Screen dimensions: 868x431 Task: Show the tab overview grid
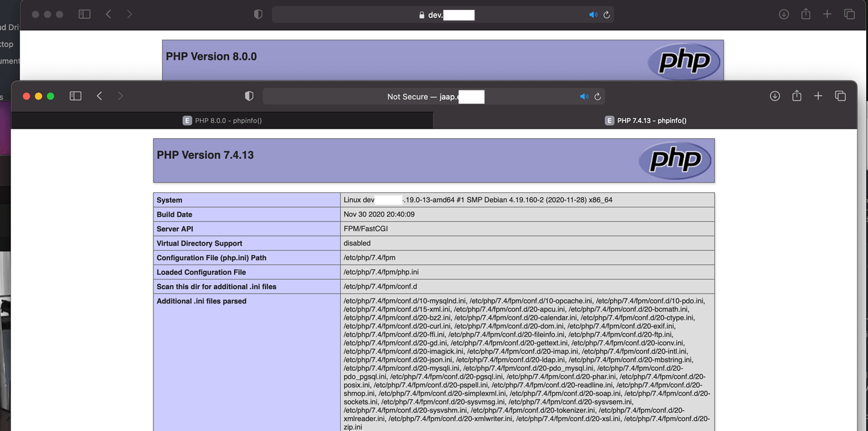point(840,95)
